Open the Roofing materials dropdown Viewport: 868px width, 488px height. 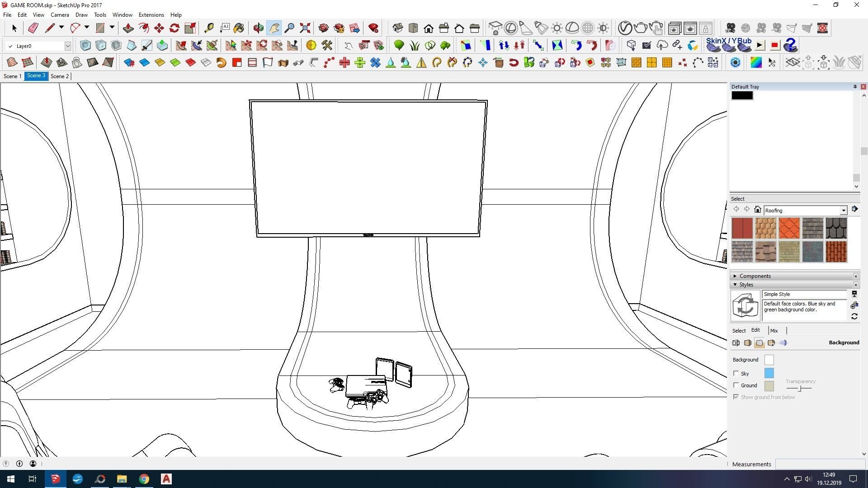[843, 211]
